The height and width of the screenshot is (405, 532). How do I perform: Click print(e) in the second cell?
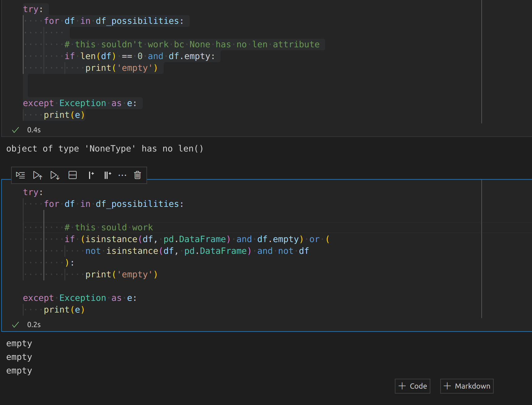point(64,310)
